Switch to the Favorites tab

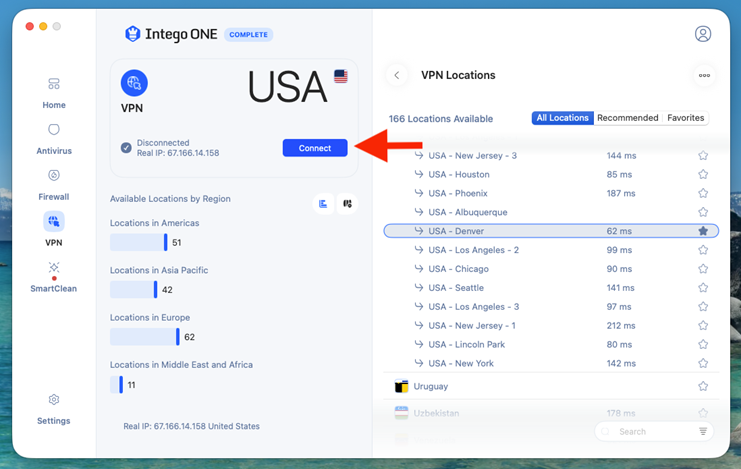(x=686, y=118)
